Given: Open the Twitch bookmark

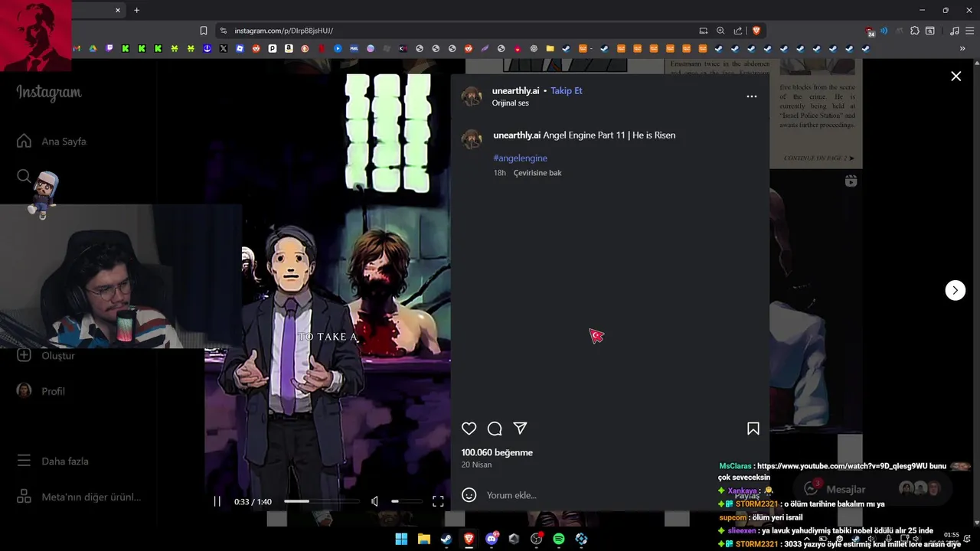Looking at the screenshot, I should click(x=109, y=48).
